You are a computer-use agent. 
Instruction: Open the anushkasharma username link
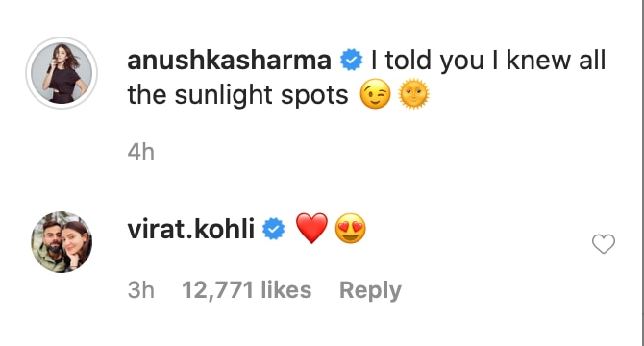pos(229,60)
